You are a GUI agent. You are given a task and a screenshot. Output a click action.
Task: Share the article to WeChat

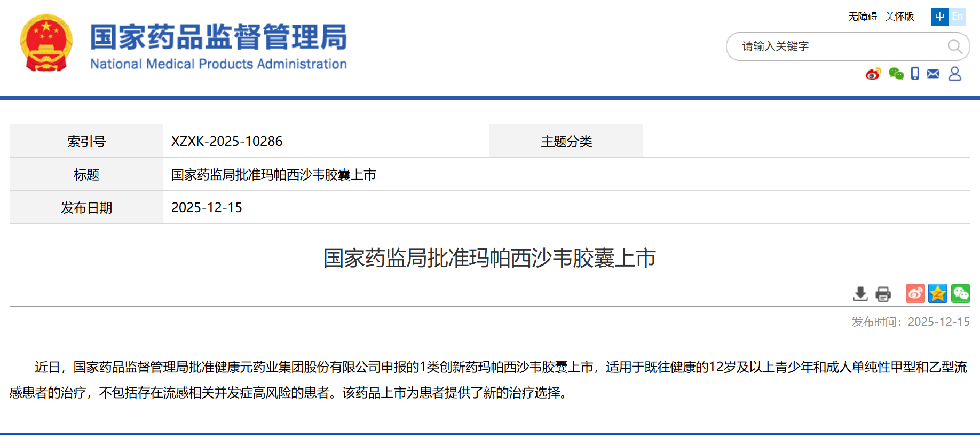click(960, 293)
